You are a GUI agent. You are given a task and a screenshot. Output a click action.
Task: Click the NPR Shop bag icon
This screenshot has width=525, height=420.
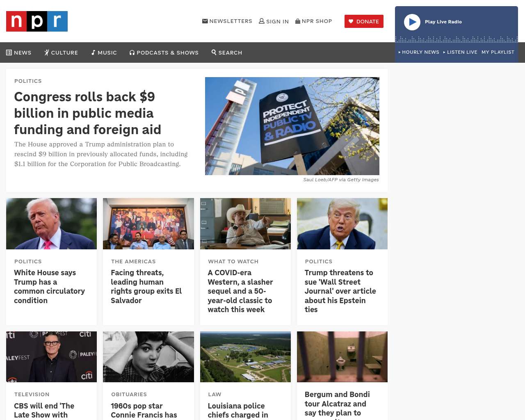coord(298,21)
